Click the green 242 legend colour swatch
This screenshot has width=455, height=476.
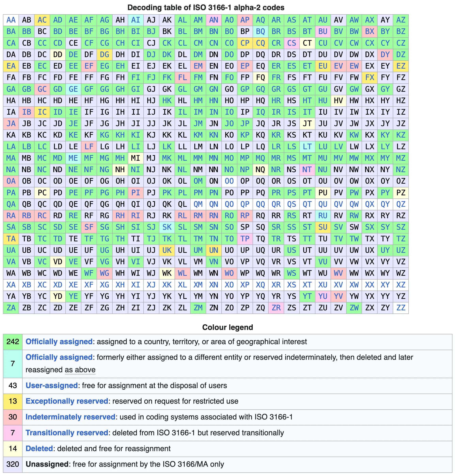[x=13, y=342]
